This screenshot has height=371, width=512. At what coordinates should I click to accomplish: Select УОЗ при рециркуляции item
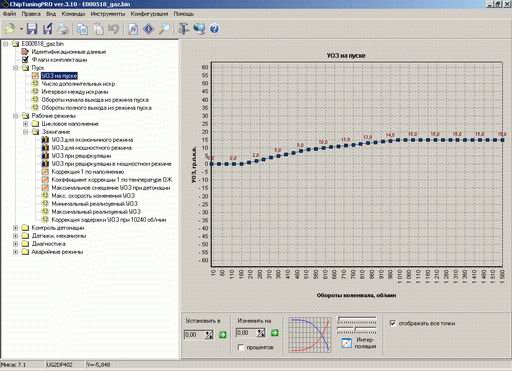coord(81,156)
